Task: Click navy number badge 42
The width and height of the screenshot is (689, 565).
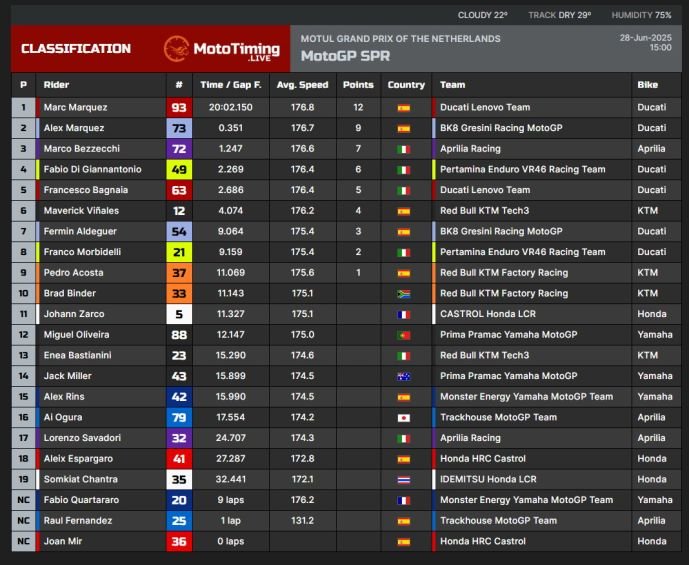Action: pyautogui.click(x=179, y=397)
